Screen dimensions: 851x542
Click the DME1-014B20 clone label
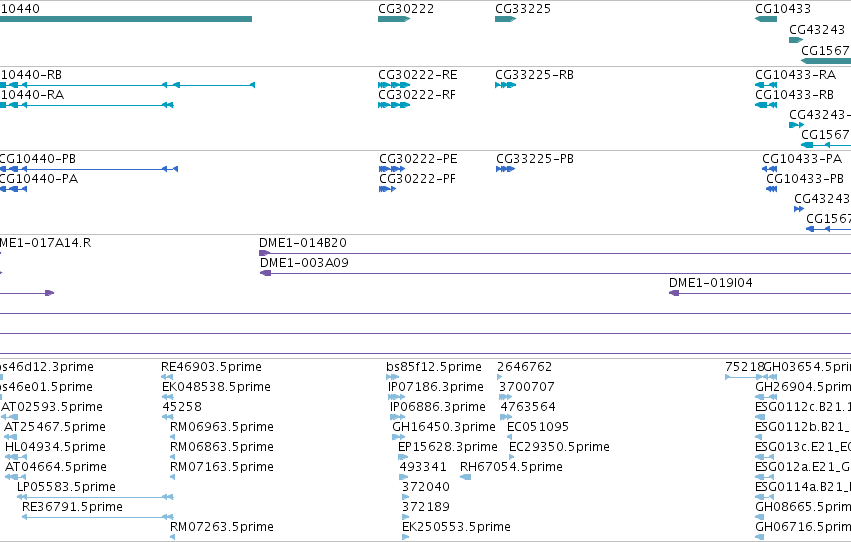(x=303, y=243)
